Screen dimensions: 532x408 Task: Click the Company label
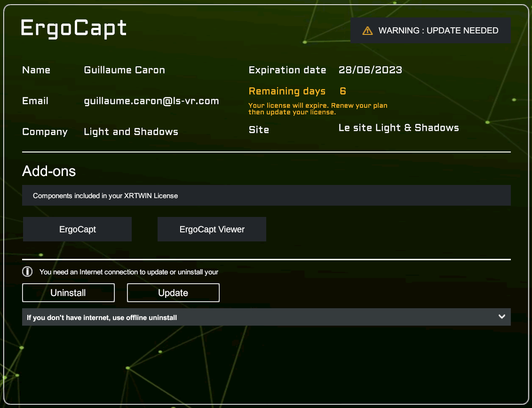tap(45, 132)
